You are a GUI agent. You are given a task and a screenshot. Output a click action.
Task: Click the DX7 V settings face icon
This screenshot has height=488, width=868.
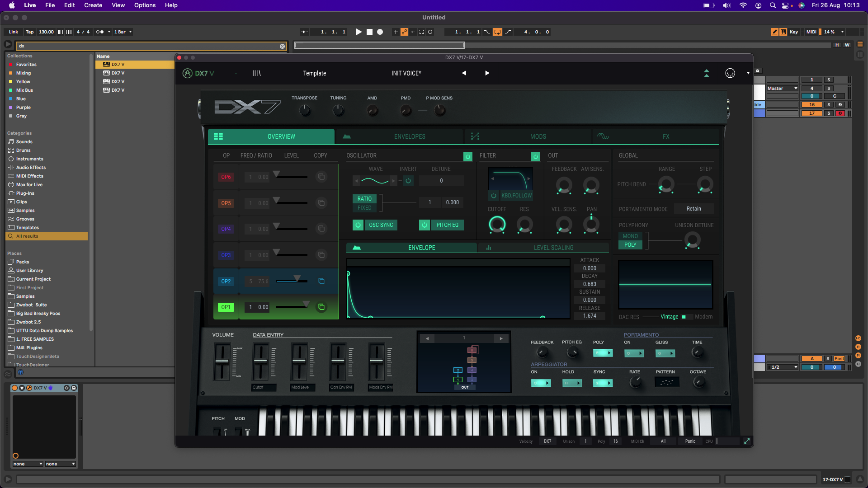[730, 73]
